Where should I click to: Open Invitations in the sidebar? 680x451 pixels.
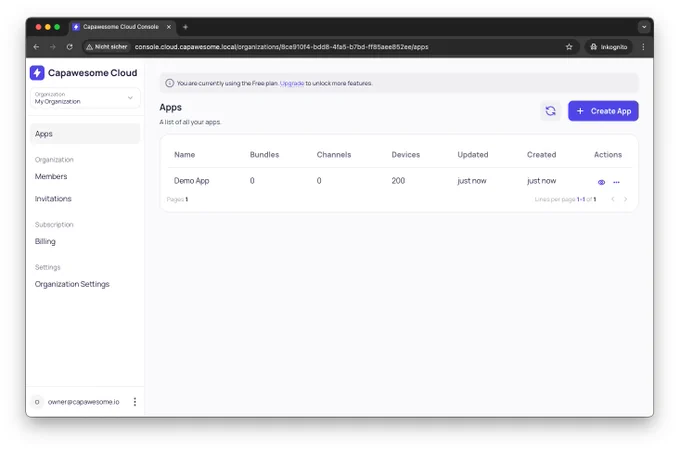point(53,199)
